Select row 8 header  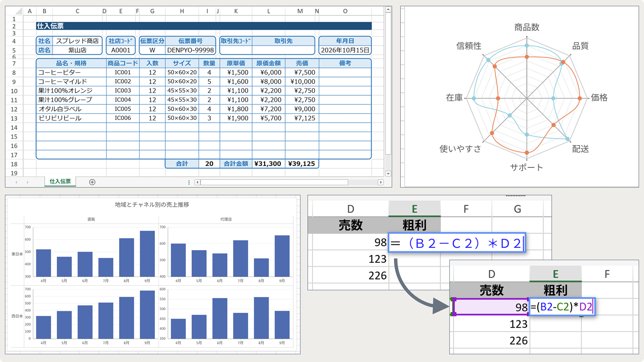coord(14,72)
